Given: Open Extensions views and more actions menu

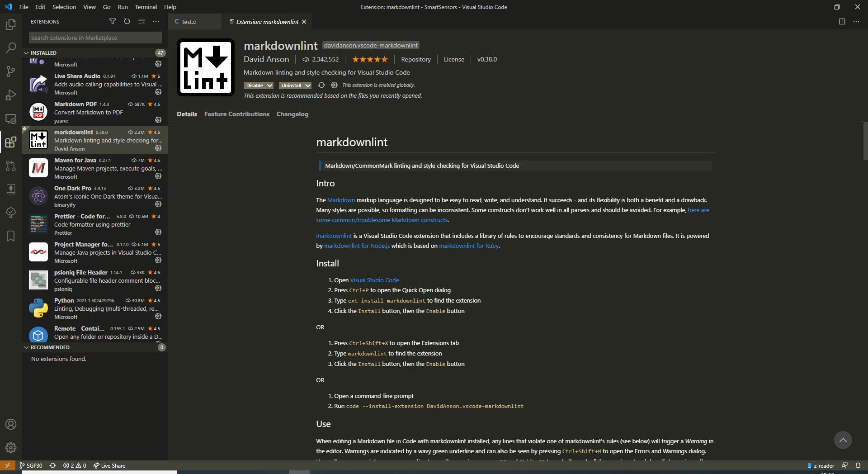Looking at the screenshot, I should [x=156, y=21].
